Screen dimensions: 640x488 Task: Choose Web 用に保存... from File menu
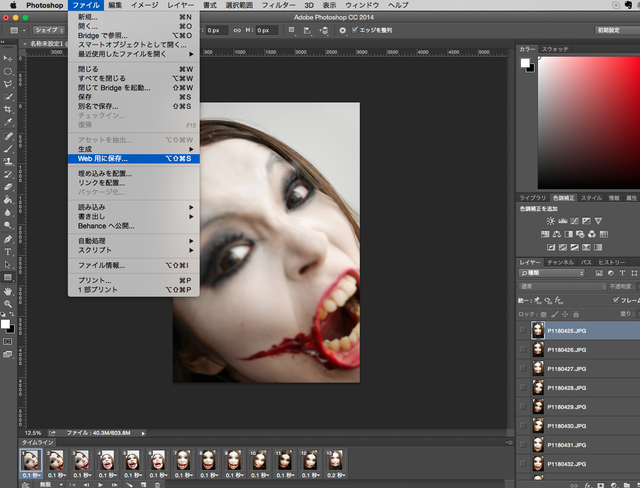coord(134,158)
